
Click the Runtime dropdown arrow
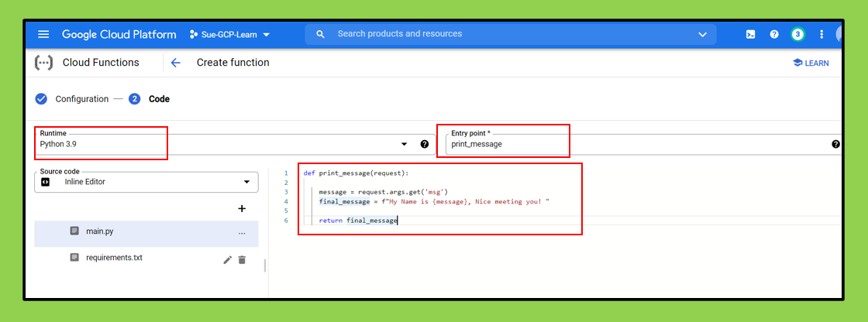[x=404, y=145]
